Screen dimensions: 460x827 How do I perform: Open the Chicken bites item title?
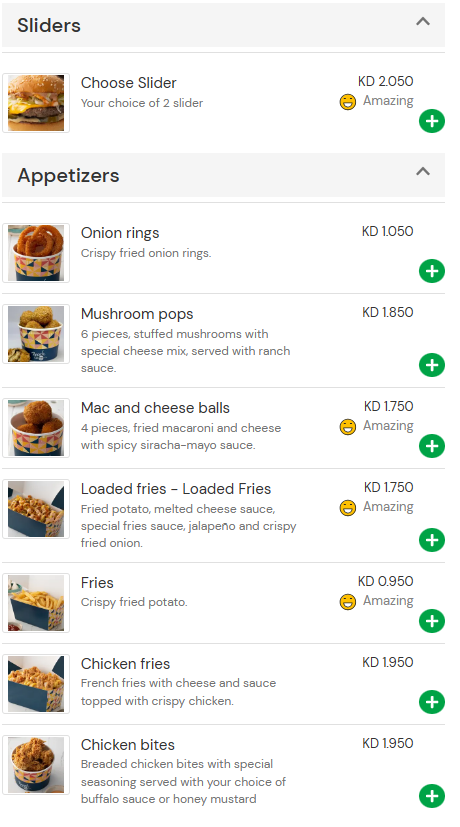pos(128,745)
